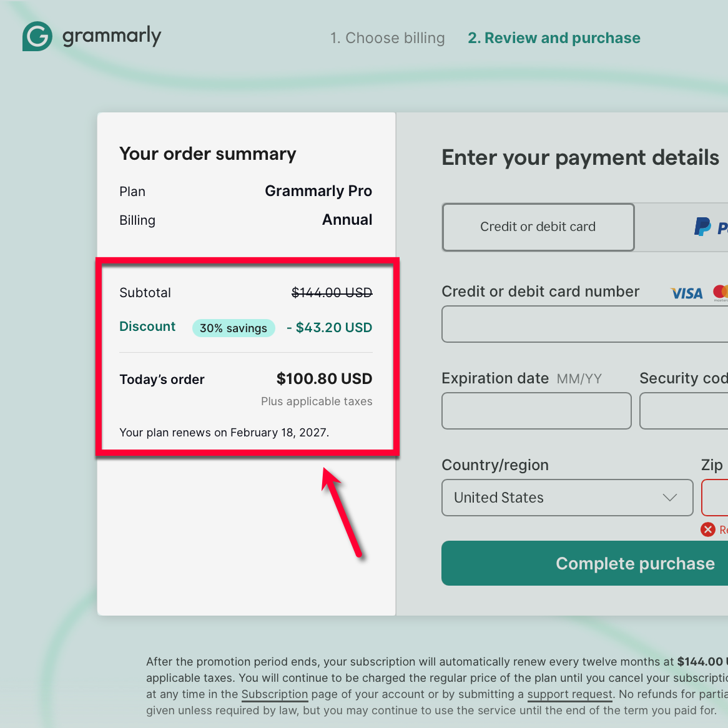The image size is (728, 728).
Task: Click the Mastercard icon
Action: click(x=721, y=292)
